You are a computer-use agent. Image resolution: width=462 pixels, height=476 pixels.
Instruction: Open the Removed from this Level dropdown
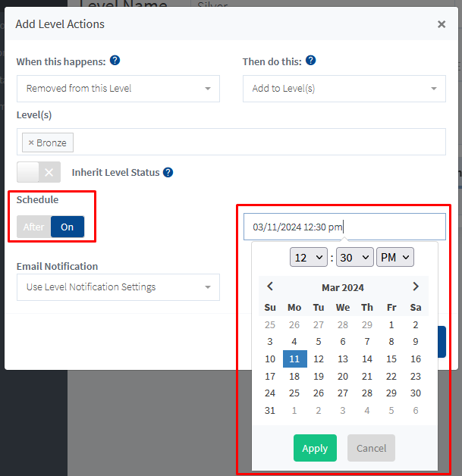click(118, 89)
